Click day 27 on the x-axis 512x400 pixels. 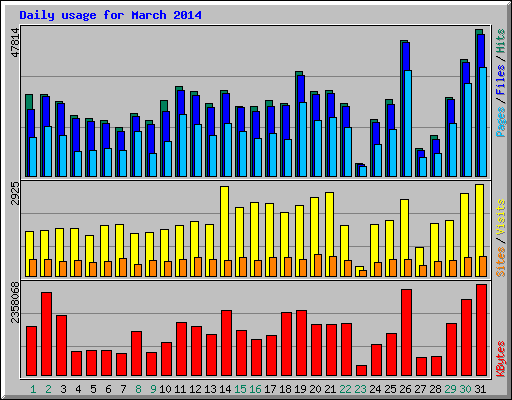click(420, 389)
